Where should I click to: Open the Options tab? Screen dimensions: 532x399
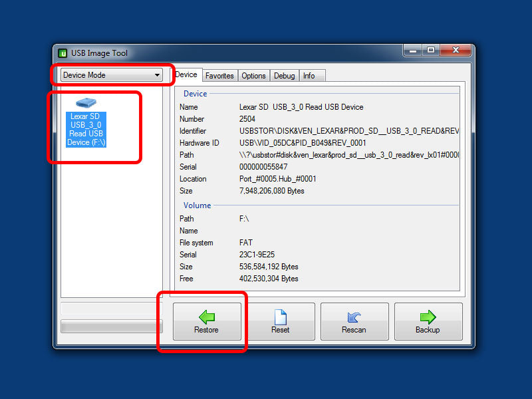tap(253, 76)
